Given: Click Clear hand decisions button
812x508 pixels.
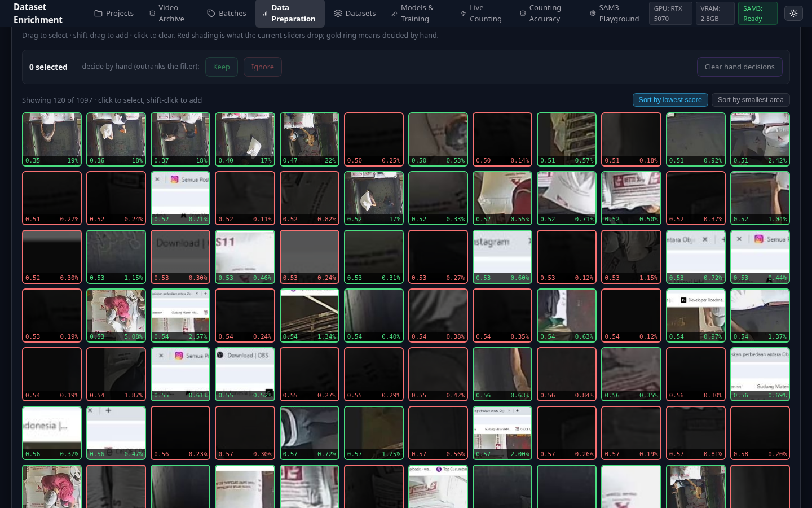Looking at the screenshot, I should pos(739,67).
